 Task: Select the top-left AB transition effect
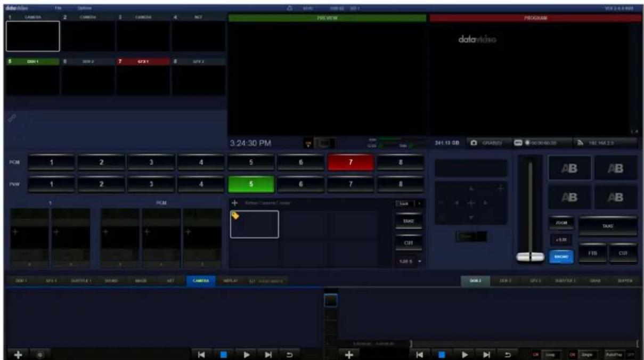(x=569, y=168)
